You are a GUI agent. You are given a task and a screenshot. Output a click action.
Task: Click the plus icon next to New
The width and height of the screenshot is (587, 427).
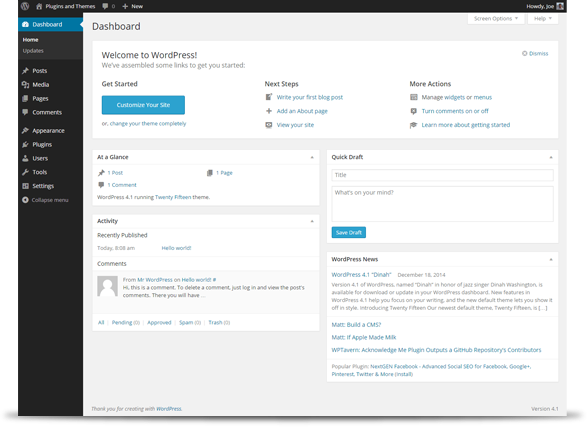(x=125, y=6)
